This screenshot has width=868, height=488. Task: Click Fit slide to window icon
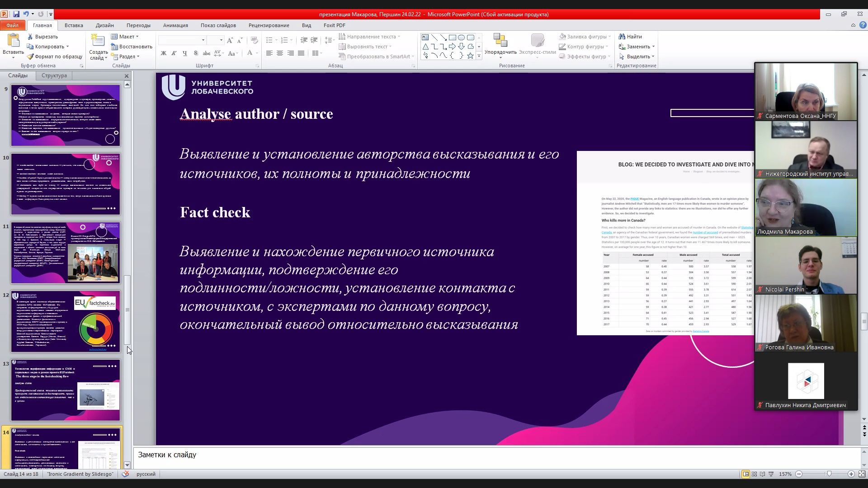coord(862,474)
